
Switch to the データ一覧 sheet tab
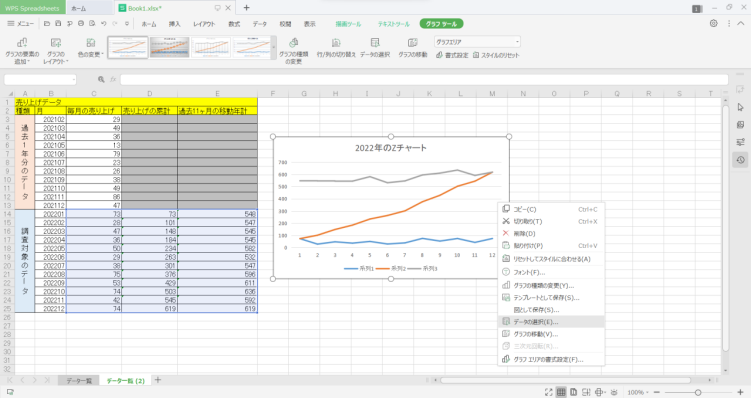[79, 381]
